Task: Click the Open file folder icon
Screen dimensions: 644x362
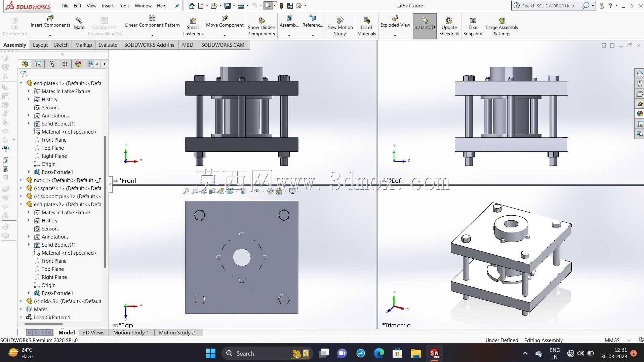Action: click(213, 6)
